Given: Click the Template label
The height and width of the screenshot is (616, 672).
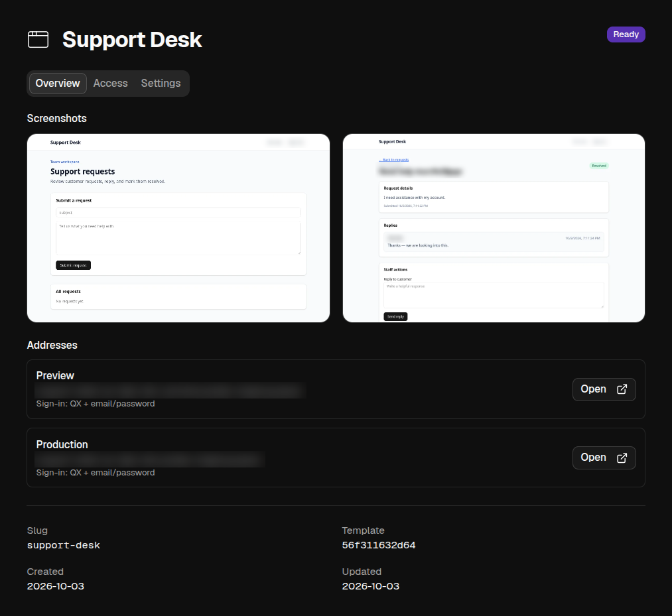Looking at the screenshot, I should pyautogui.click(x=363, y=530).
